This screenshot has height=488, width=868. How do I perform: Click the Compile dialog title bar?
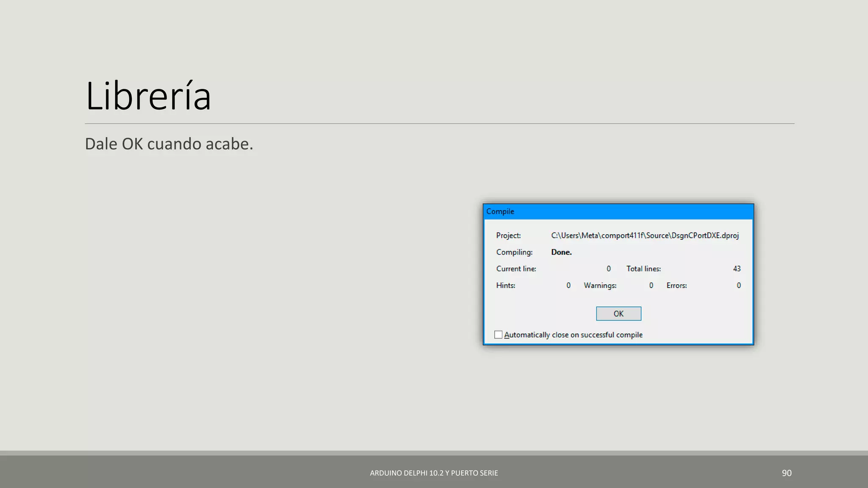tap(618, 211)
